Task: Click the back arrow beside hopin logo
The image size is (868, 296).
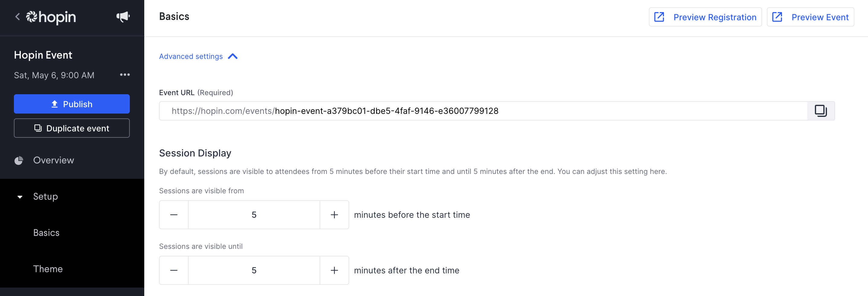Action: pyautogui.click(x=18, y=17)
